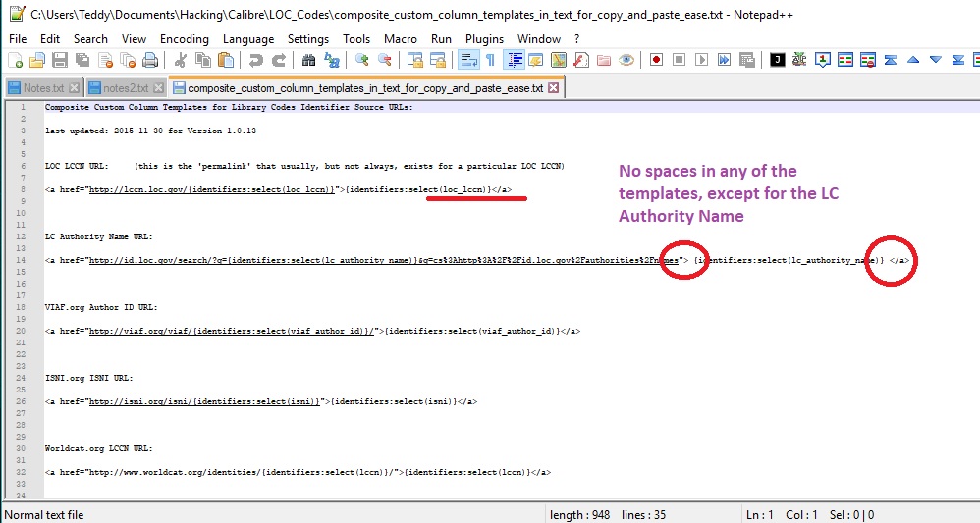Screen dimensions: 980x523
Task: Click the Document Map icon
Action: point(559,60)
